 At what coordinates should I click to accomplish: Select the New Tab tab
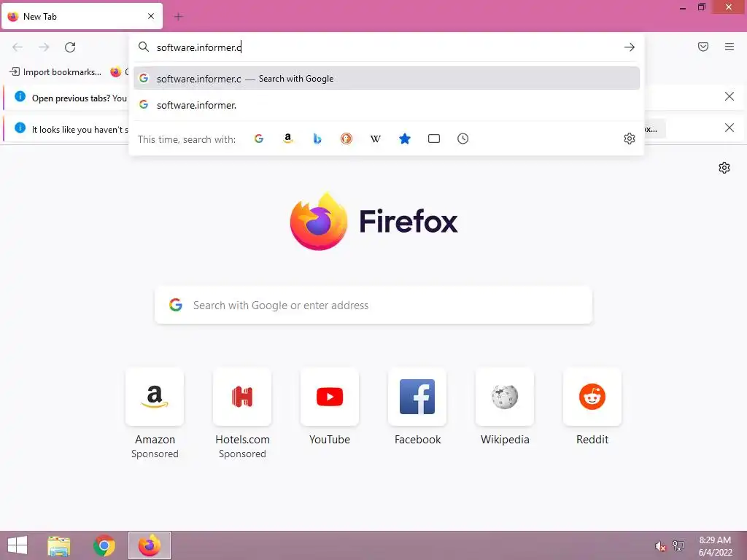click(82, 17)
